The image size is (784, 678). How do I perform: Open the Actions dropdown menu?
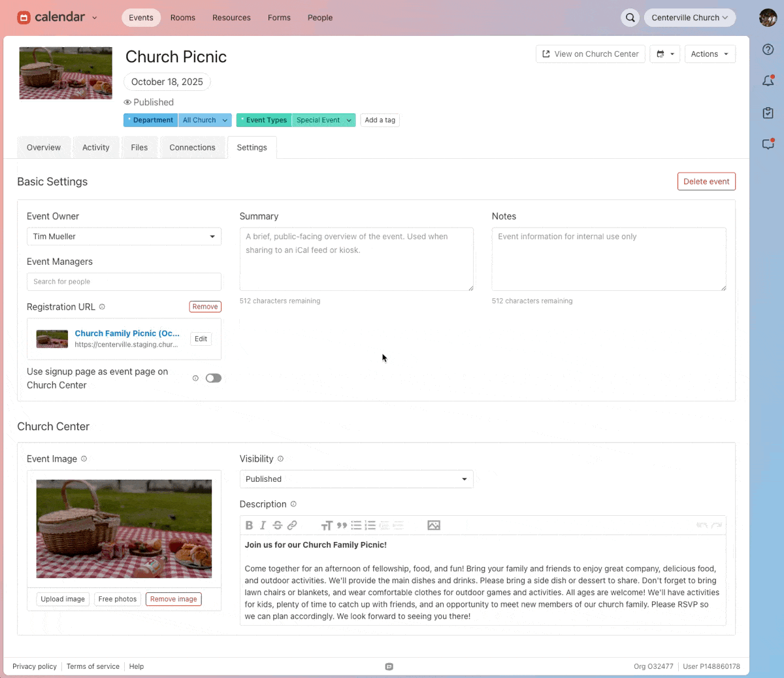coord(710,54)
